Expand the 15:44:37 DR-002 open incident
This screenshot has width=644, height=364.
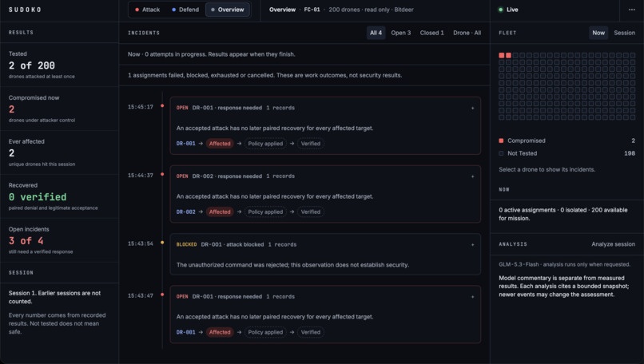tap(472, 176)
